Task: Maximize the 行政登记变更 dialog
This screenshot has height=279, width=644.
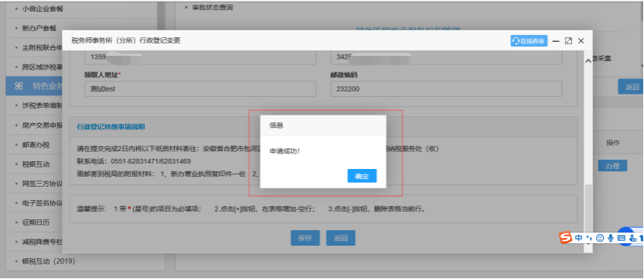Action: point(568,40)
